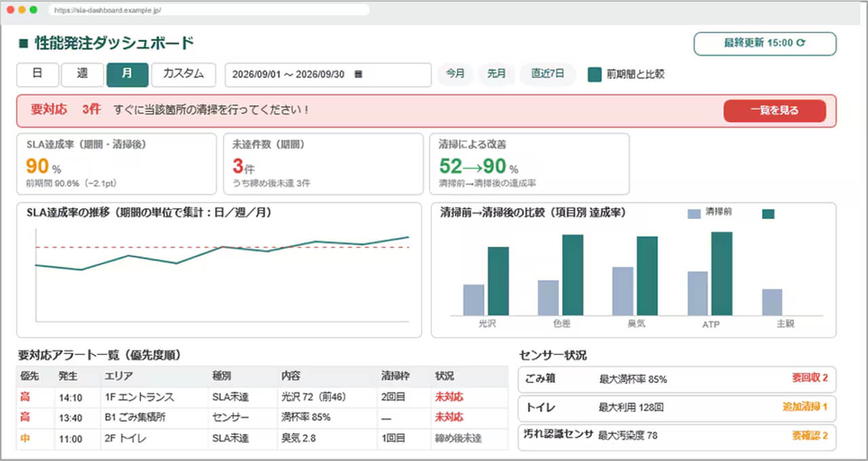Click the 性能発注ダッシュボード title

114,43
